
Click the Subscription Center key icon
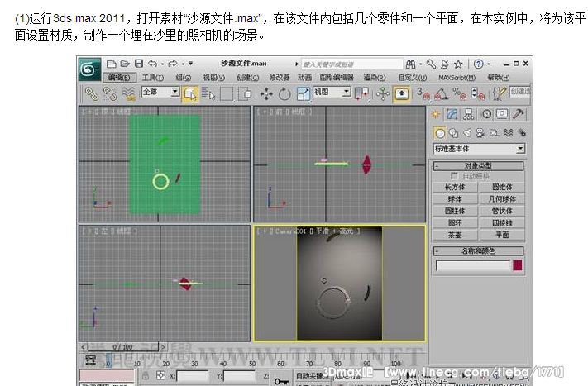[x=431, y=64]
